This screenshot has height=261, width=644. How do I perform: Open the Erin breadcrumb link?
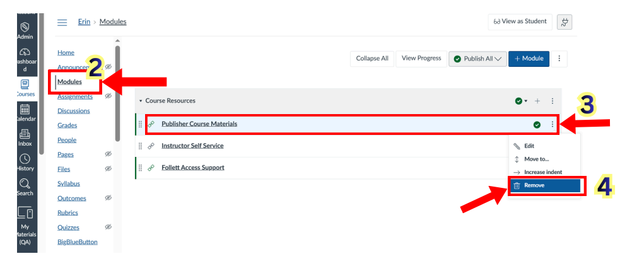(x=84, y=21)
